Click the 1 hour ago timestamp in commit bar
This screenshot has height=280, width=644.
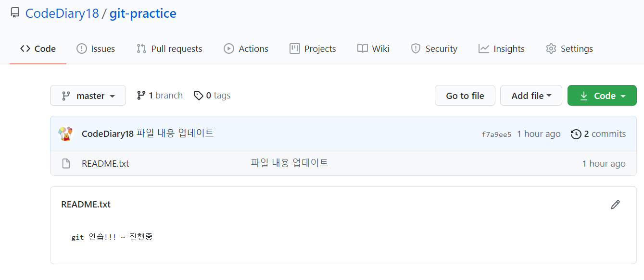(x=539, y=134)
